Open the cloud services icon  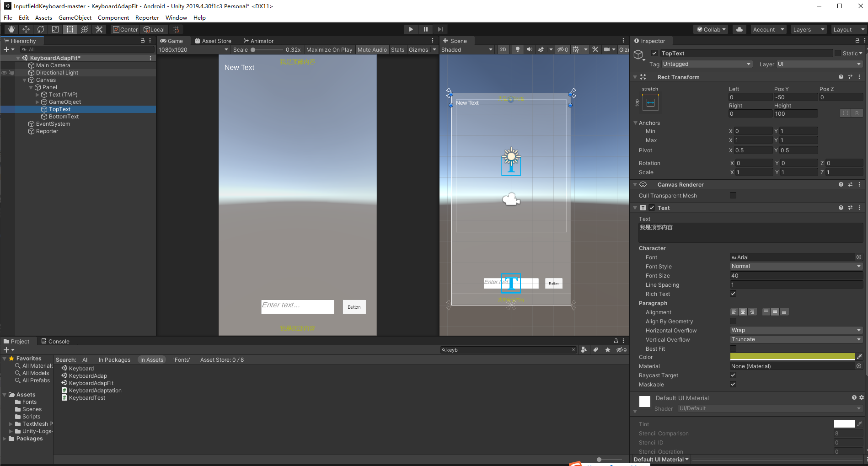739,29
